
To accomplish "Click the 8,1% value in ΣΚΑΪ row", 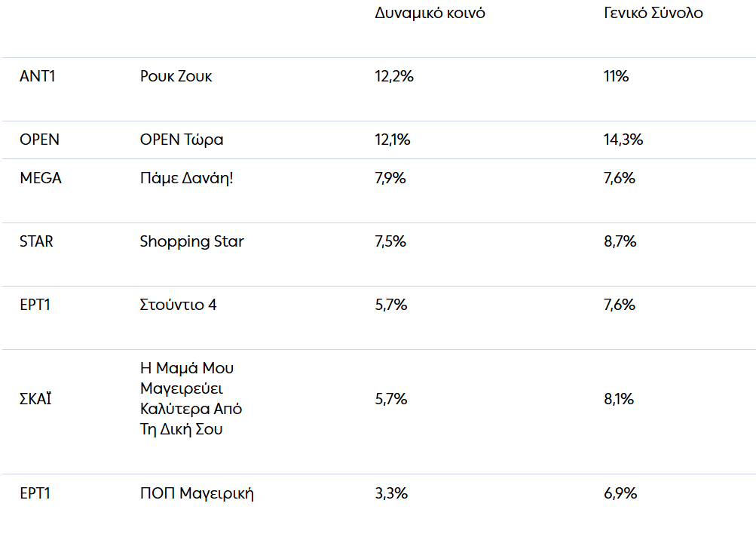I will pos(619,399).
